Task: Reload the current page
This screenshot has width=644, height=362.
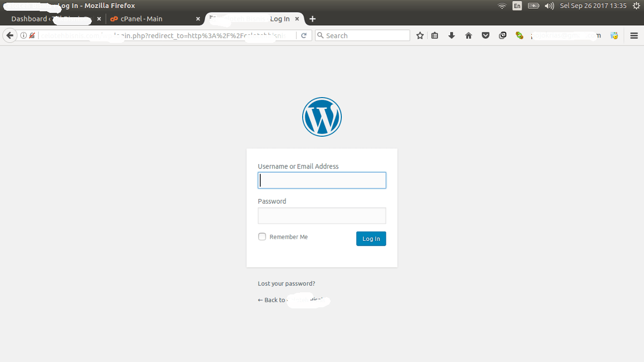Action: coord(304,35)
